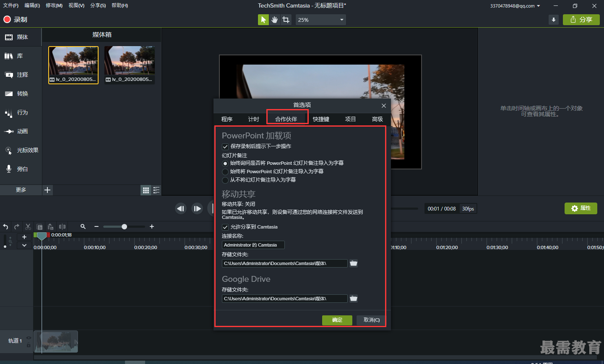604x364 pixels.
Task: Expand the 更多 (More) tools list
Action: [x=21, y=190]
